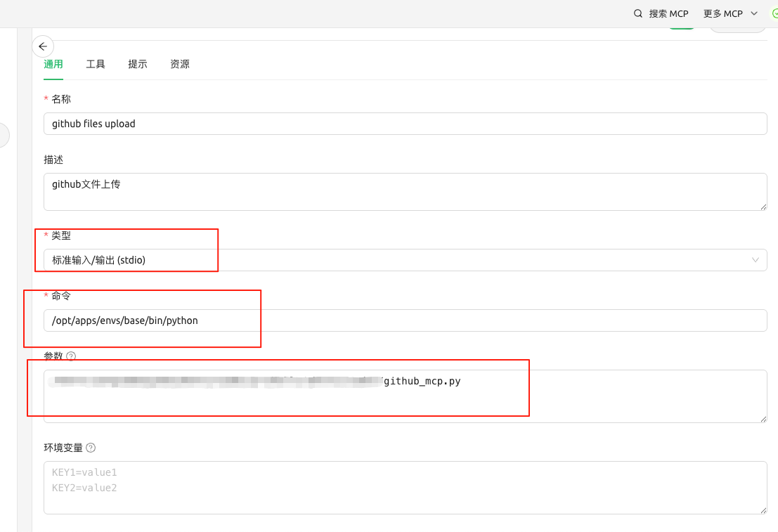778x532 pixels.
Task: Click the 描述 label
Action: coord(53,160)
